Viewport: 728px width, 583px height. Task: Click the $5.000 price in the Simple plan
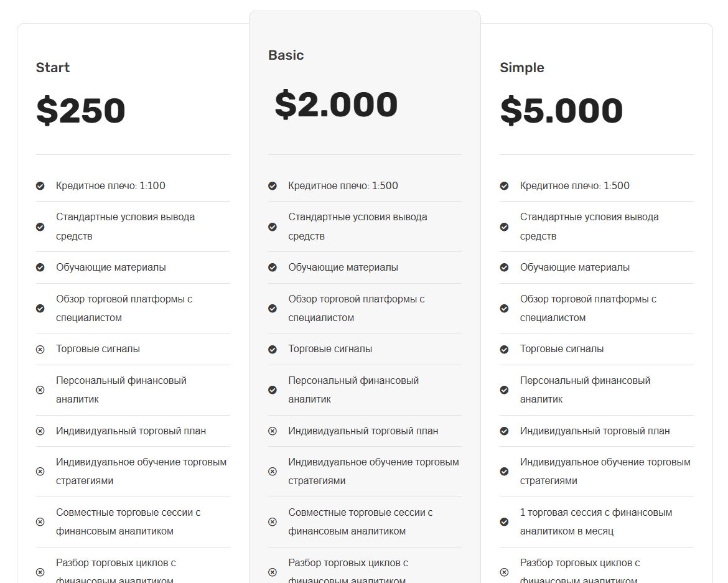click(x=561, y=111)
